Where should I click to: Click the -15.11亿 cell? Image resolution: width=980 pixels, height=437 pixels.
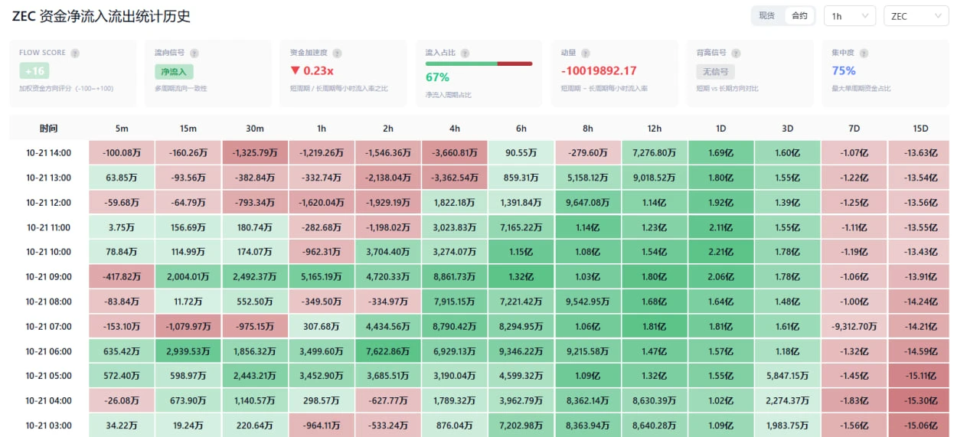coord(920,376)
